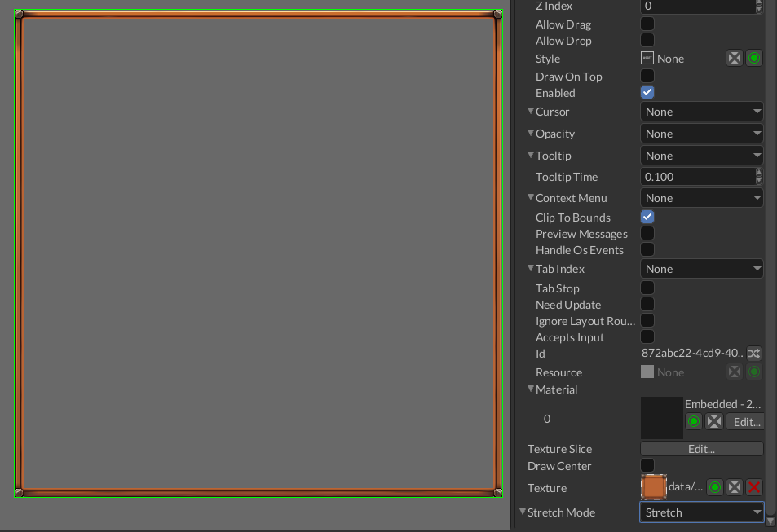
Task: Click the crossed-box icon under Material
Action: [713, 421]
